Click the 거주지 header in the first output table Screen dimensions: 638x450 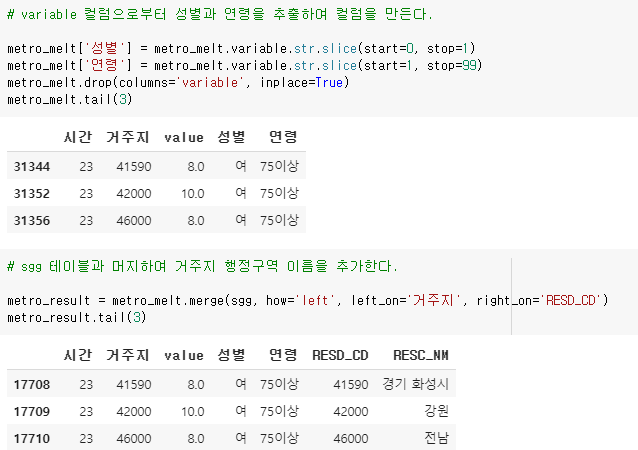point(128,137)
